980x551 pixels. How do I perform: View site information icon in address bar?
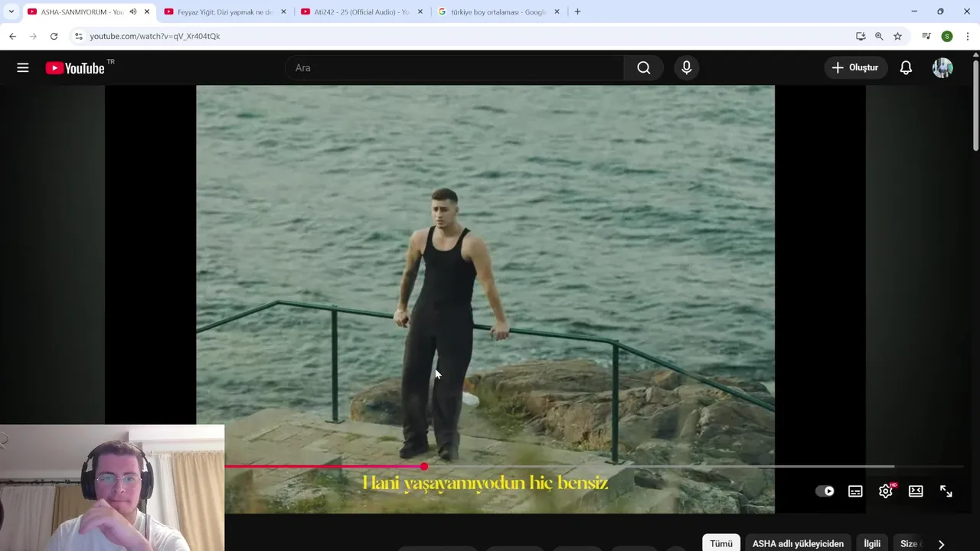pos(78,36)
